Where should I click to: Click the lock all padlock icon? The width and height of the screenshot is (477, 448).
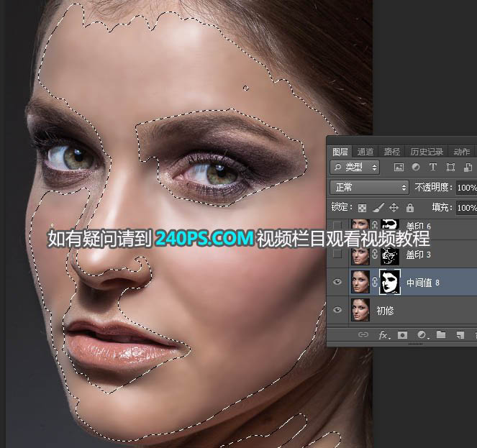[x=409, y=208]
